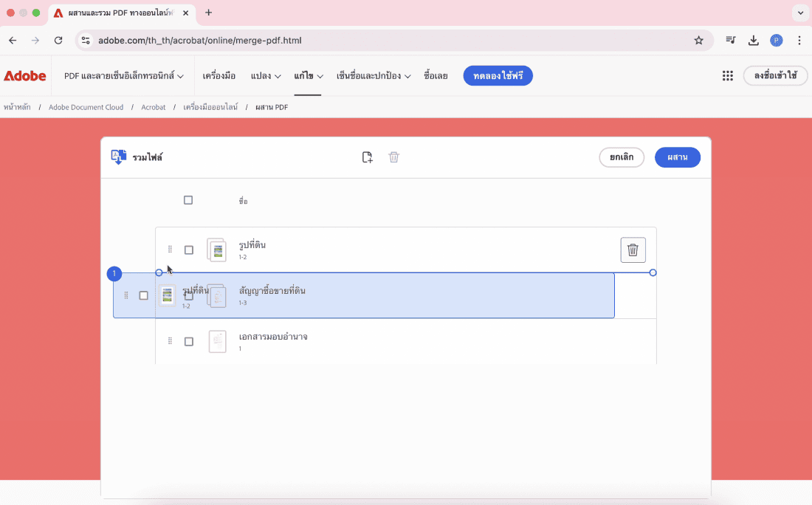Click the trash icon in รูปที่ดิน row
Image resolution: width=812 pixels, height=505 pixels.
pyautogui.click(x=633, y=250)
